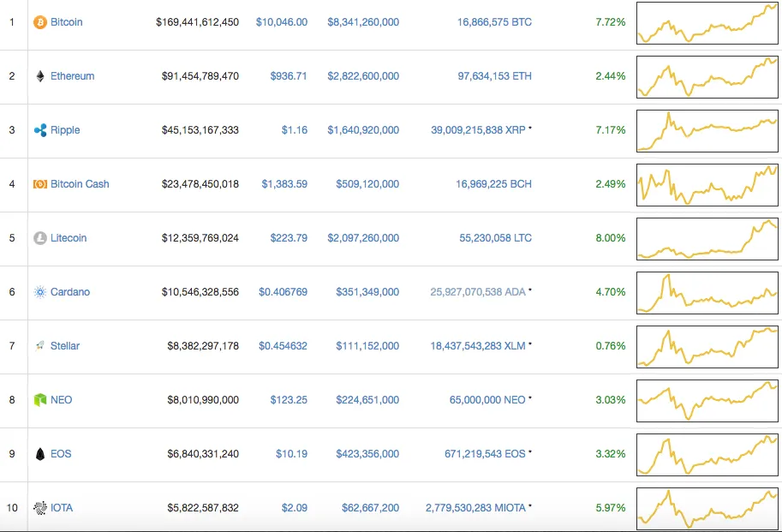Open Ethereum volume $2,822,600,000
The width and height of the screenshot is (782, 532).
pyautogui.click(x=363, y=75)
